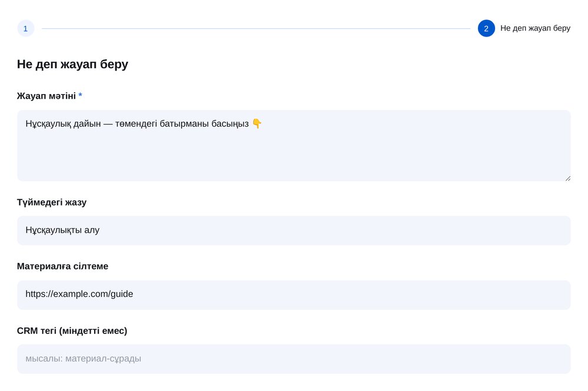The image size is (588, 391).
Task: Focus the response text textarea
Action: tap(293, 145)
